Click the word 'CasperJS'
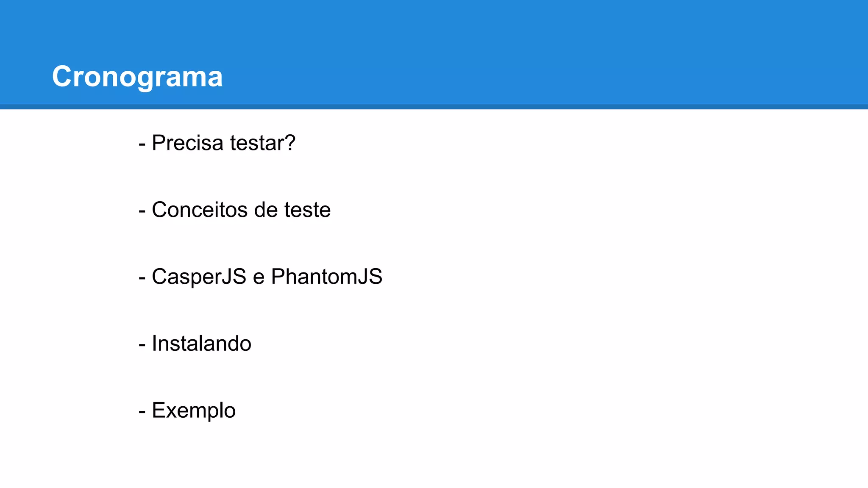The height and width of the screenshot is (488, 868). (x=199, y=277)
